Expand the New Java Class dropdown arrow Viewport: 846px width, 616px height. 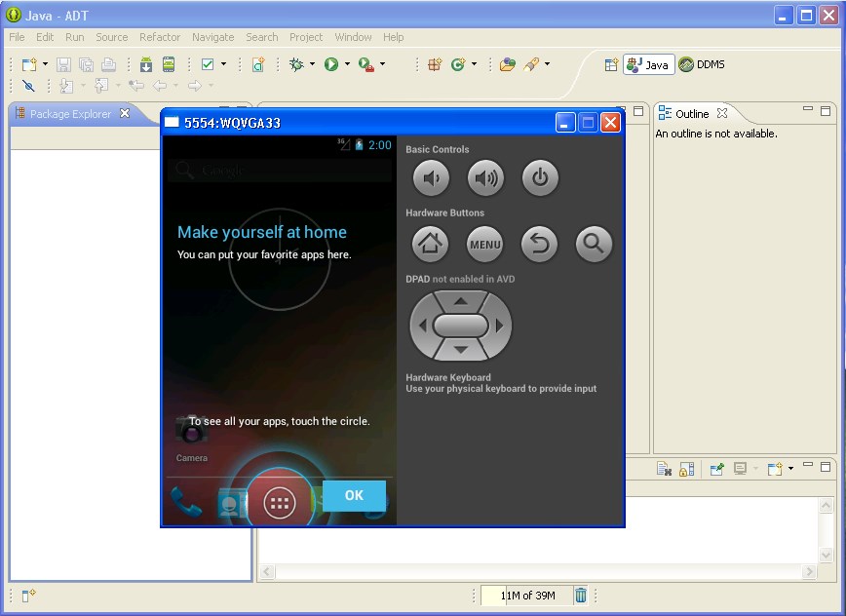[x=474, y=64]
